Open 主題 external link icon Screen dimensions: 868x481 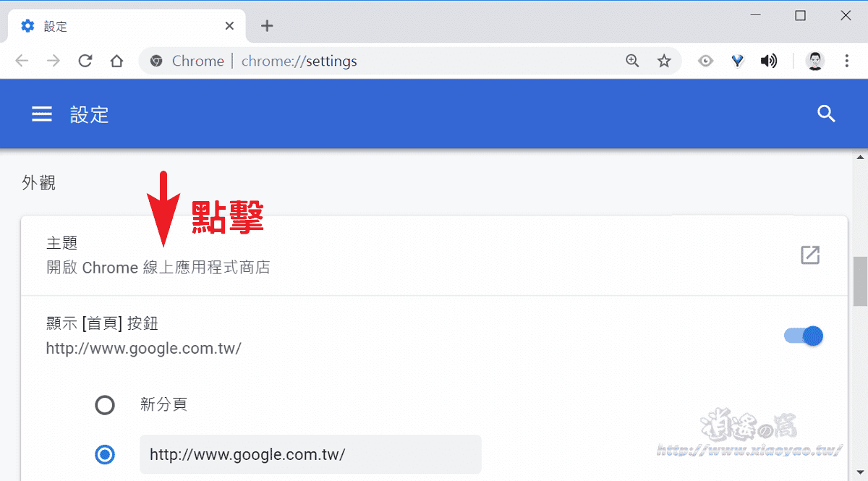810,255
